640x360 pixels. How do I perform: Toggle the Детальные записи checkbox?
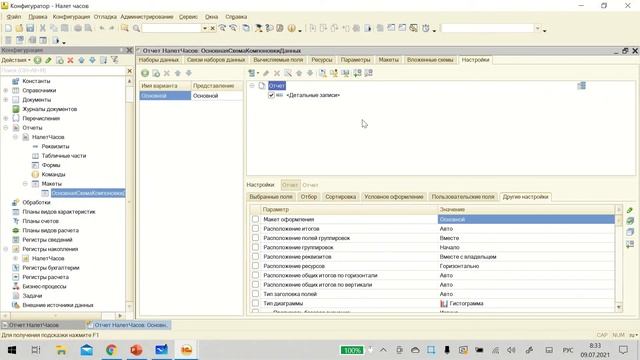click(271, 95)
